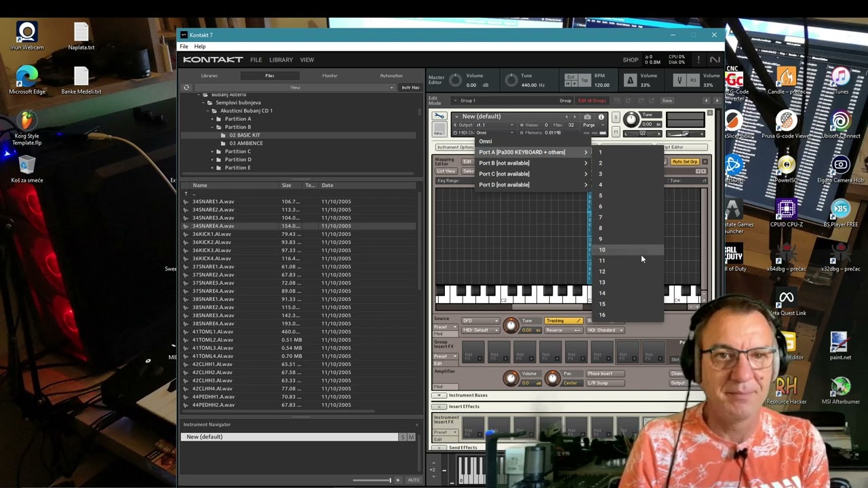Open the MSI Afterburner desktop icon

click(x=841, y=390)
